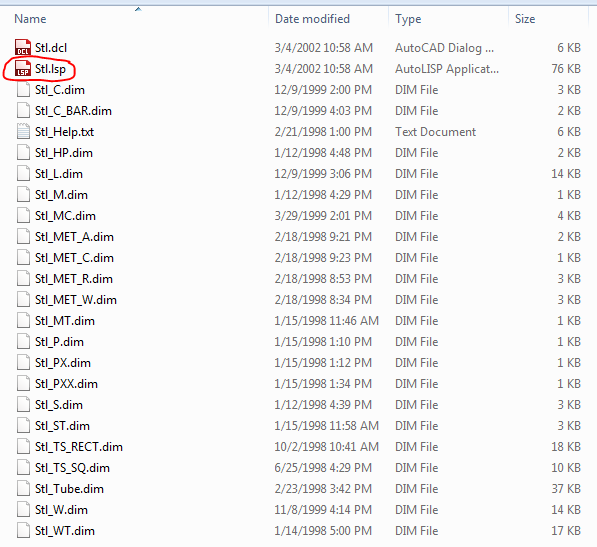Select the Stl_C_BAR.dim file name

[x=73, y=111]
